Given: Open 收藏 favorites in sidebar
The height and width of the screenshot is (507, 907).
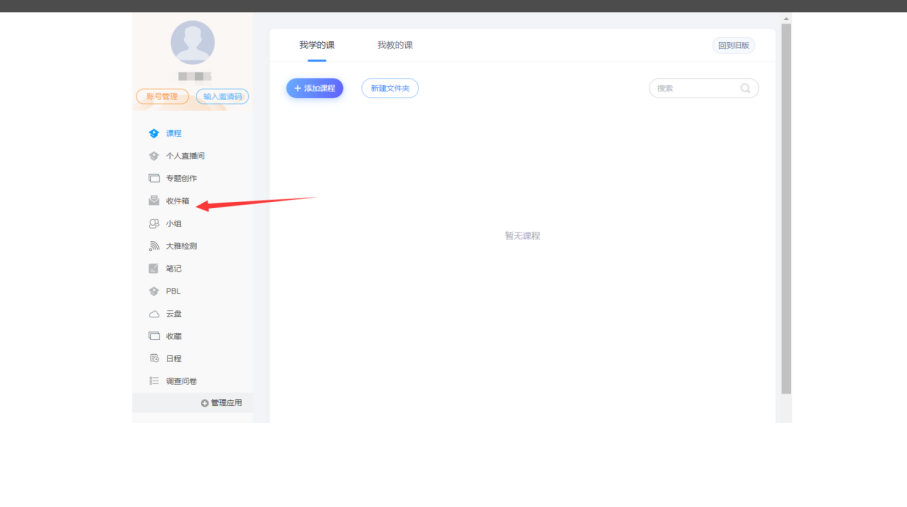Looking at the screenshot, I should tap(172, 336).
